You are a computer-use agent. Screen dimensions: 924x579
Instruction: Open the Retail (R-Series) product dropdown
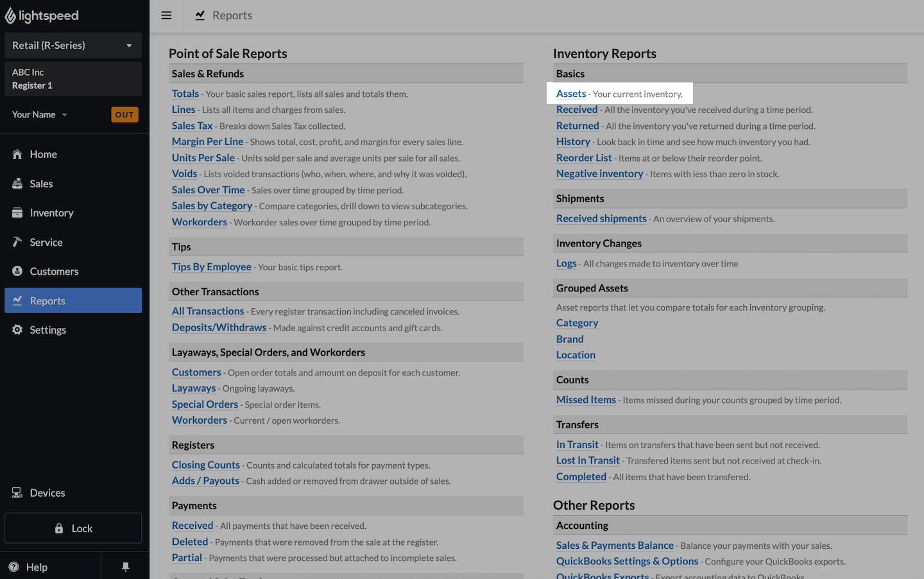pyautogui.click(x=73, y=46)
